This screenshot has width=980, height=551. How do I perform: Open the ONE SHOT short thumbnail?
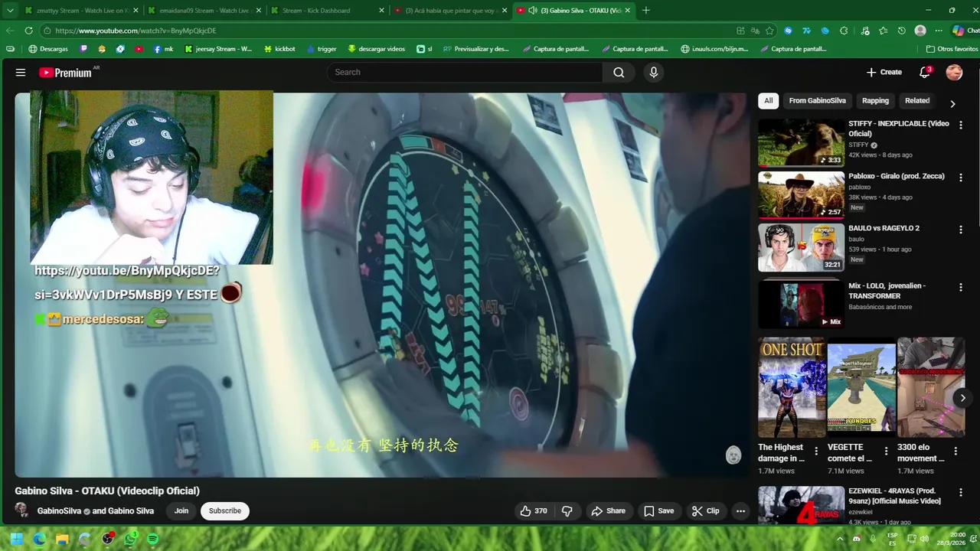[x=792, y=387]
